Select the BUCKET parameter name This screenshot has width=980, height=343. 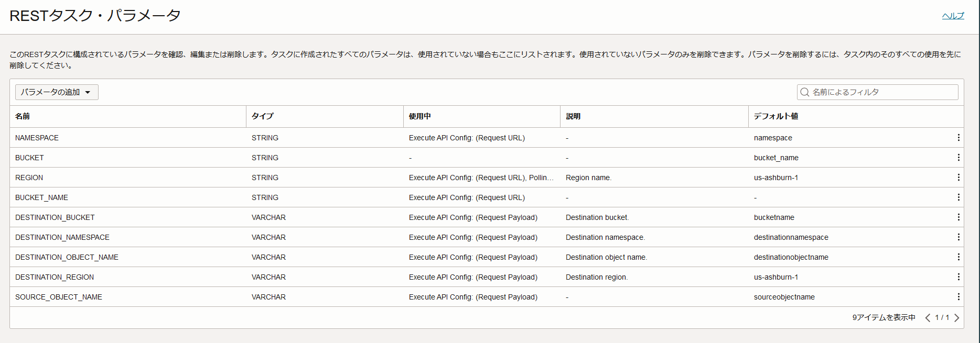tap(29, 158)
